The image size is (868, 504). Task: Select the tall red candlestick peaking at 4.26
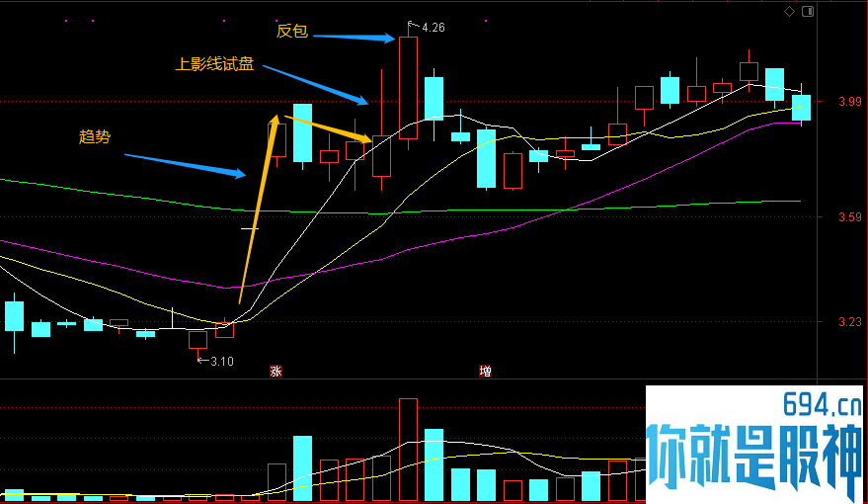tap(408, 88)
